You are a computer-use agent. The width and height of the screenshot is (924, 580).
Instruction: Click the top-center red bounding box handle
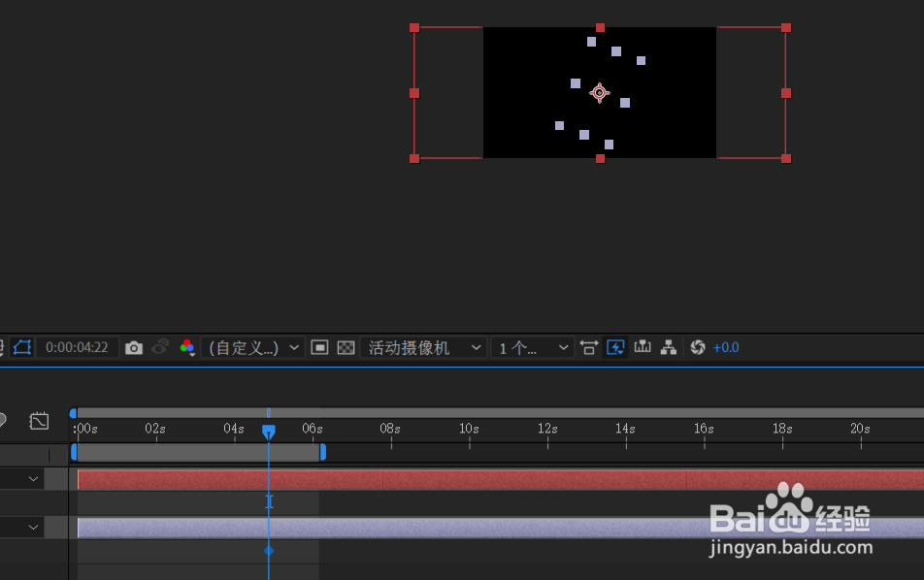(600, 28)
